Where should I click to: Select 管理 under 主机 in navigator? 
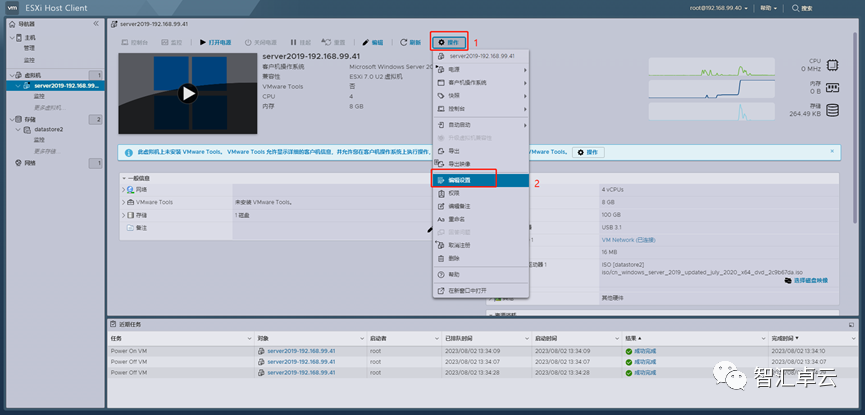click(29, 48)
